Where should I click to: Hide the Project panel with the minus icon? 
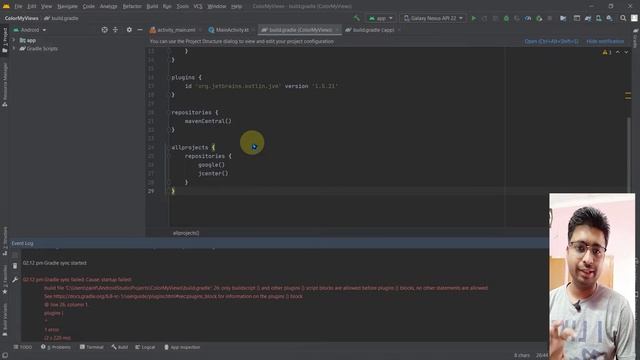(x=140, y=30)
